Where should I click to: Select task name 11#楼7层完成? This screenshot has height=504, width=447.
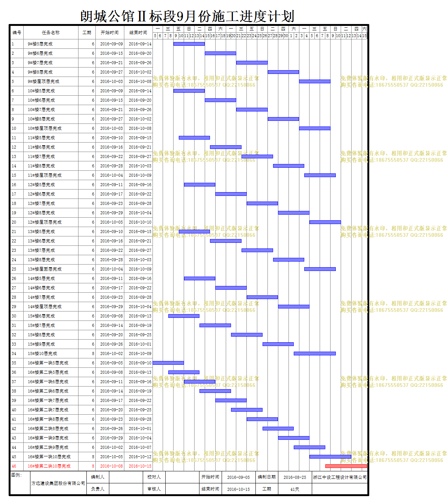pos(41,156)
